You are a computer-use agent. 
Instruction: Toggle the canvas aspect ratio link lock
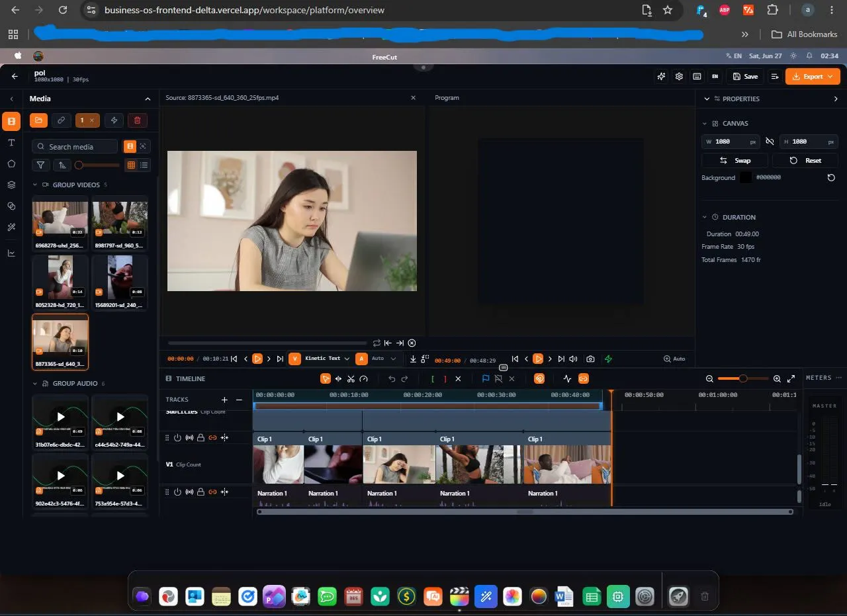(x=770, y=142)
